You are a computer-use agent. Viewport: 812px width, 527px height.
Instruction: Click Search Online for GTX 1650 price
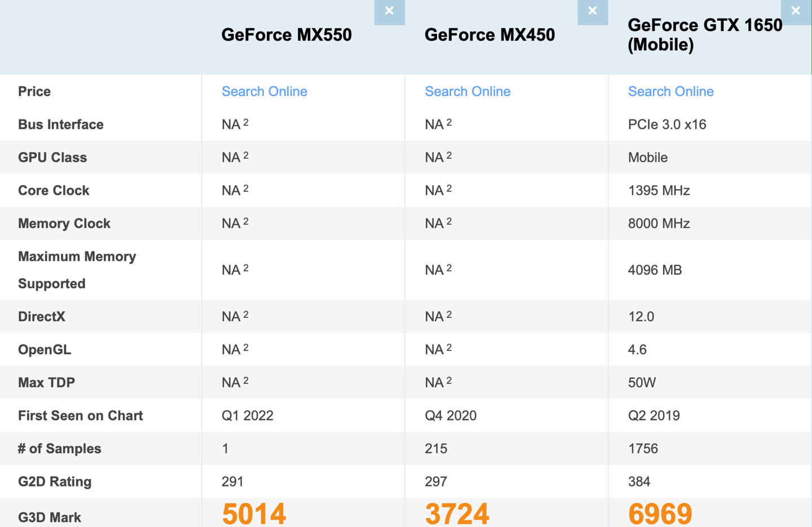[670, 91]
